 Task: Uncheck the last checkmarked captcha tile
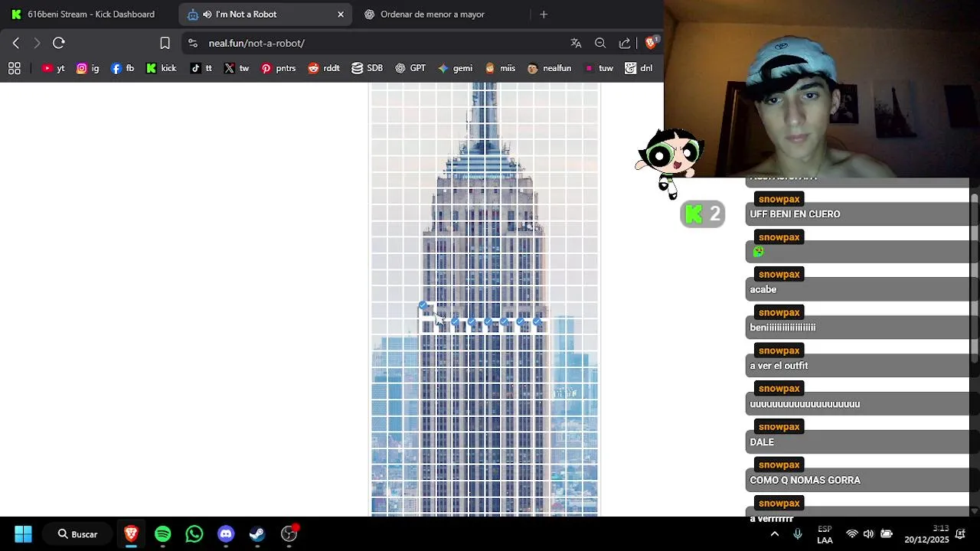click(537, 321)
